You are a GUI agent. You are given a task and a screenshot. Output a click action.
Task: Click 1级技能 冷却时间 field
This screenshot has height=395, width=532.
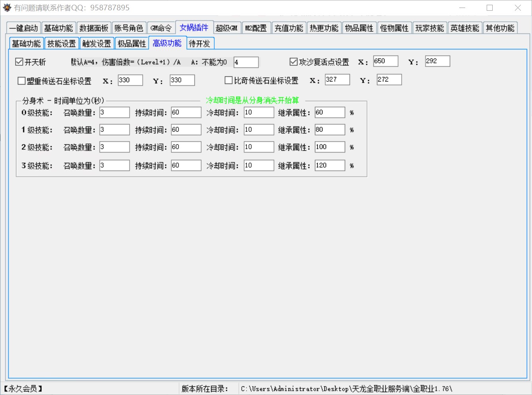259,130
